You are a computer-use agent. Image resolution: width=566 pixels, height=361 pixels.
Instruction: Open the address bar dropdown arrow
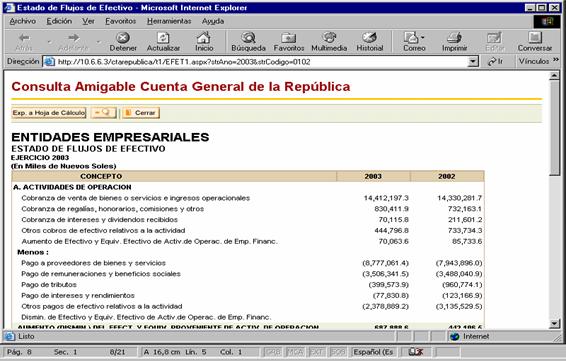coord(473,62)
